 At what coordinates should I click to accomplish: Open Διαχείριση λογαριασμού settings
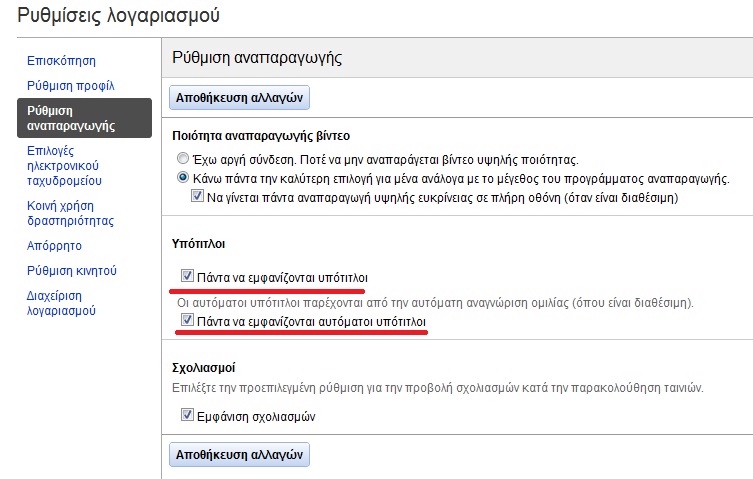[61, 303]
